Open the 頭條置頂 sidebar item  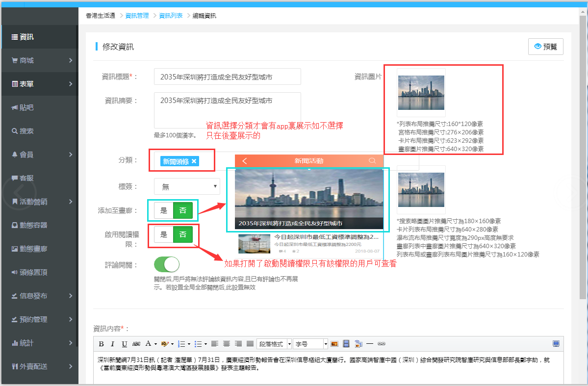[39, 272]
